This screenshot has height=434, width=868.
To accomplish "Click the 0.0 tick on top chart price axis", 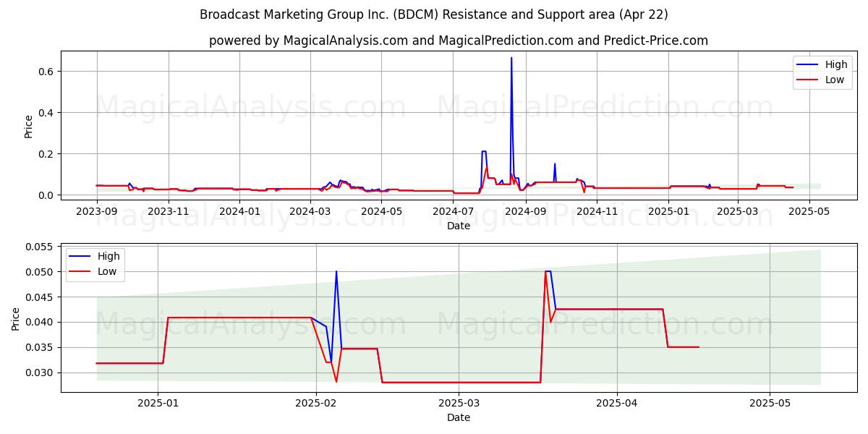I will (47, 195).
